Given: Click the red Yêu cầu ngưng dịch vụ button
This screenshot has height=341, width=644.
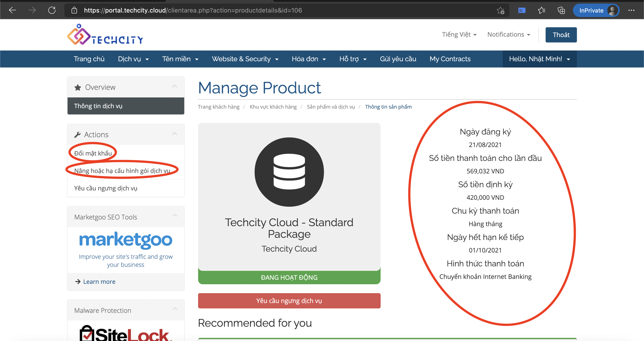Looking at the screenshot, I should (x=289, y=301).
